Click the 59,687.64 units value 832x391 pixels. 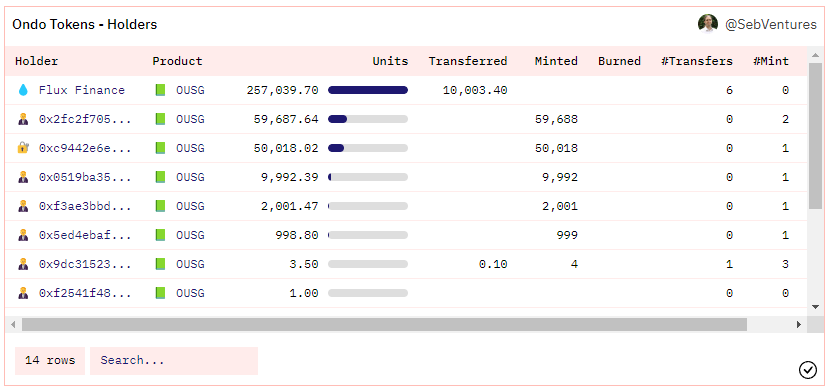pos(286,119)
